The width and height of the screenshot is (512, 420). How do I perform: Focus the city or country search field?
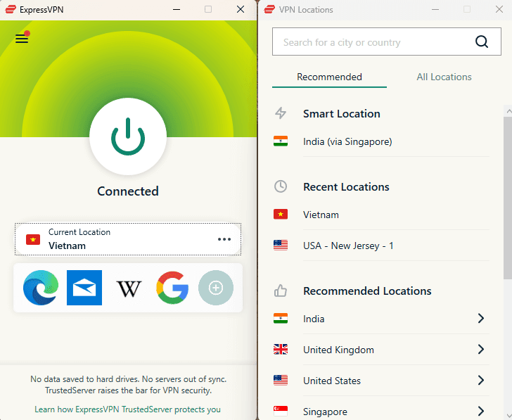tap(387, 42)
